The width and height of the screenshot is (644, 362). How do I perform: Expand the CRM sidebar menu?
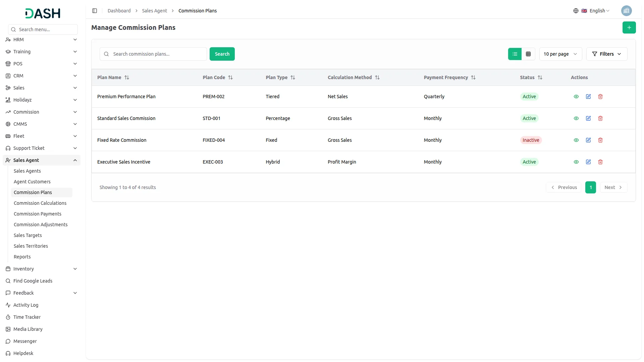(x=41, y=76)
